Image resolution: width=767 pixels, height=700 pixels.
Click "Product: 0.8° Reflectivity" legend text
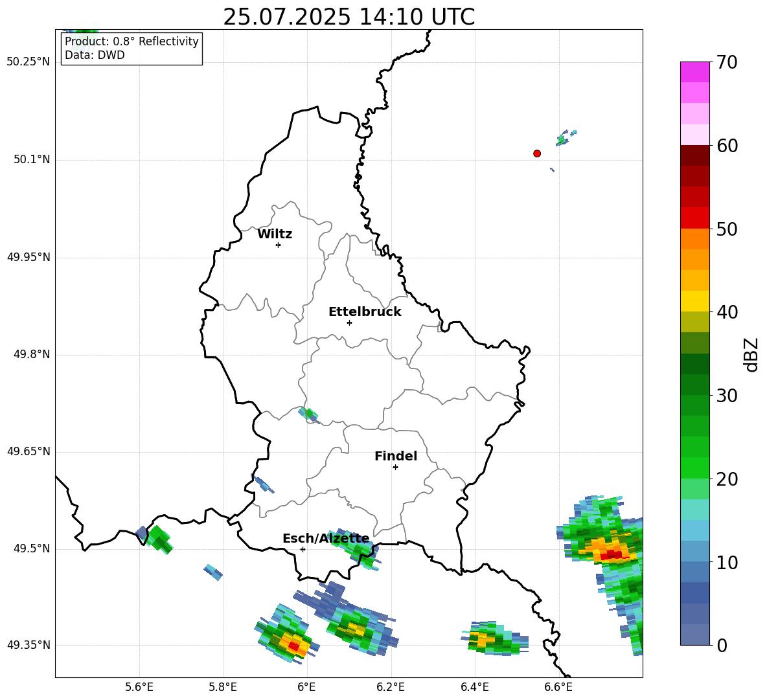click(132, 41)
